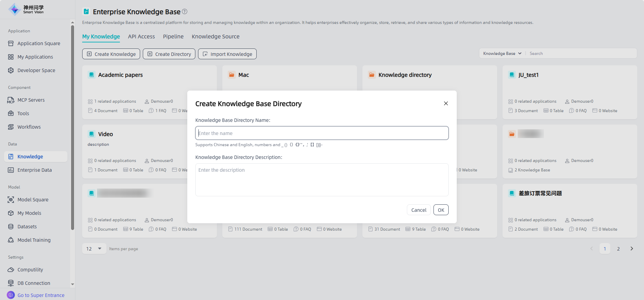Click the Application Square store icon
Image resolution: width=644 pixels, height=300 pixels.
point(11,43)
